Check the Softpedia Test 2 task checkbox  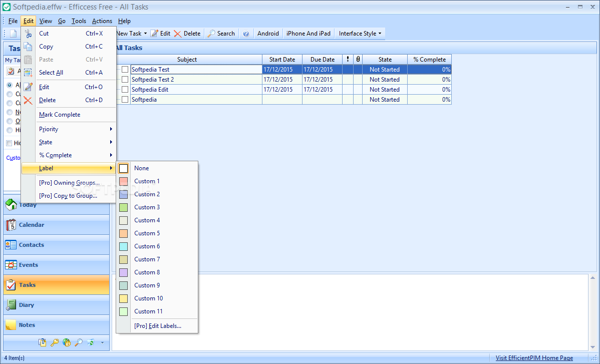[125, 80]
